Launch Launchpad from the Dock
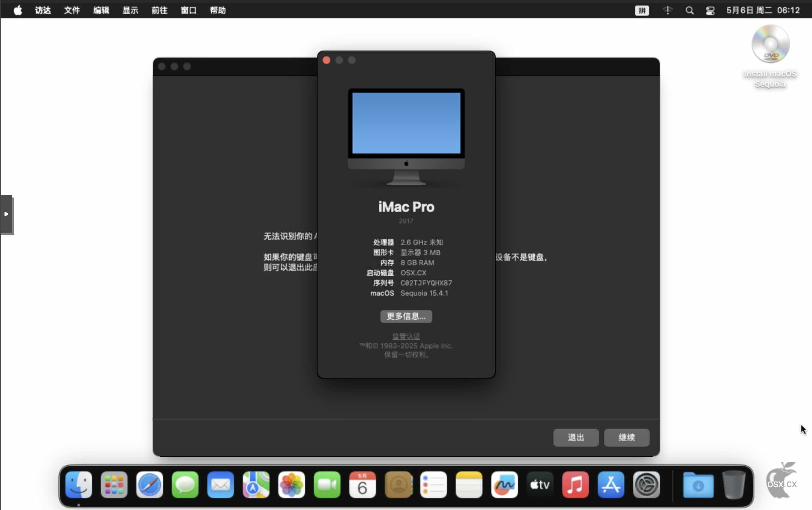 pos(114,485)
